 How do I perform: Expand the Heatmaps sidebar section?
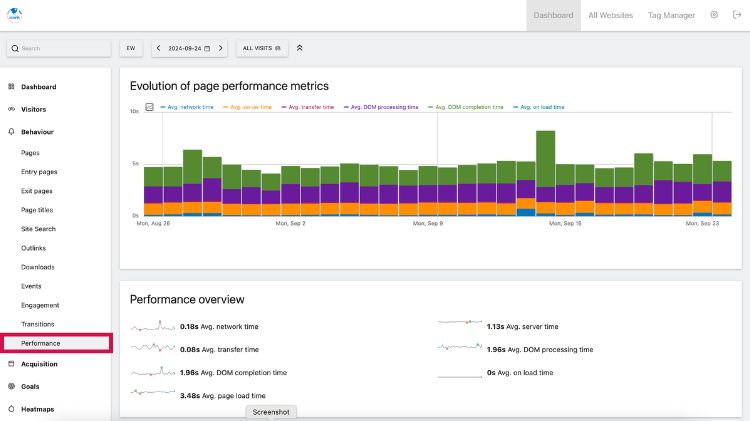pyautogui.click(x=37, y=409)
